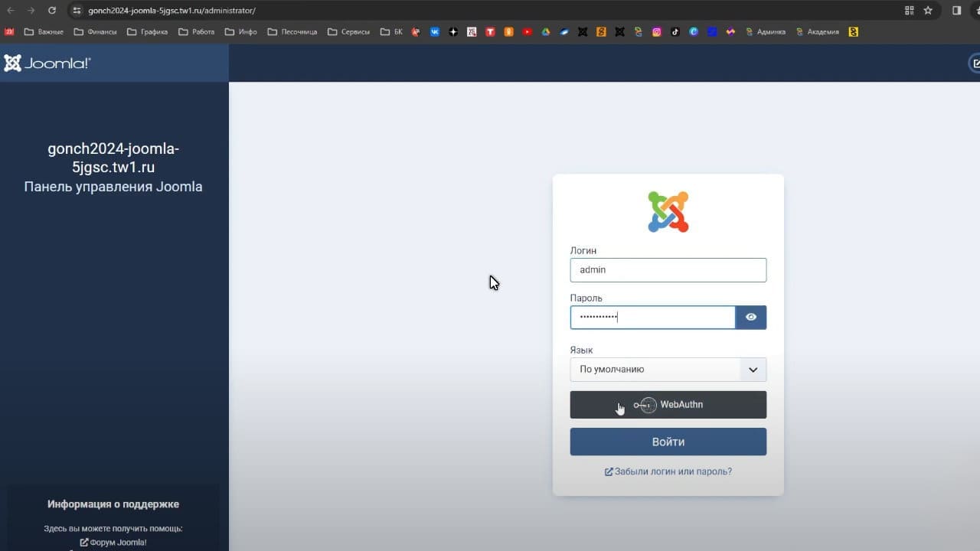Open the 'БК' bookmarks folder
980x551 pixels.
[x=391, y=32]
